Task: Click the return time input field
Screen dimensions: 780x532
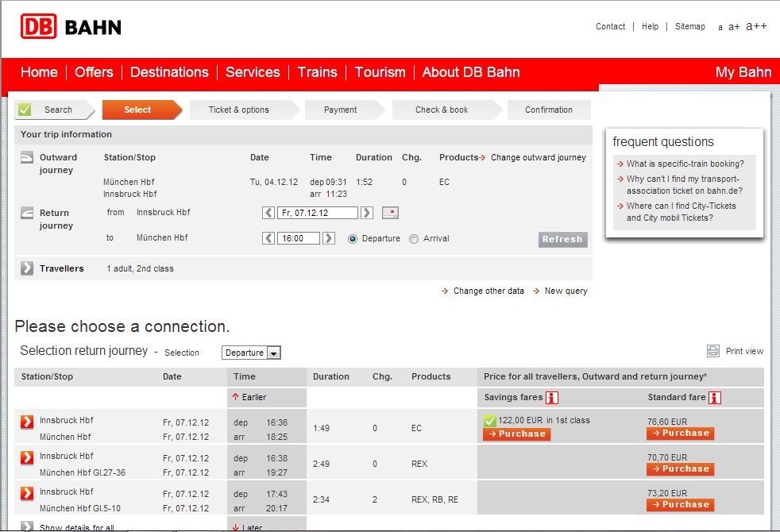Action: pos(299,238)
